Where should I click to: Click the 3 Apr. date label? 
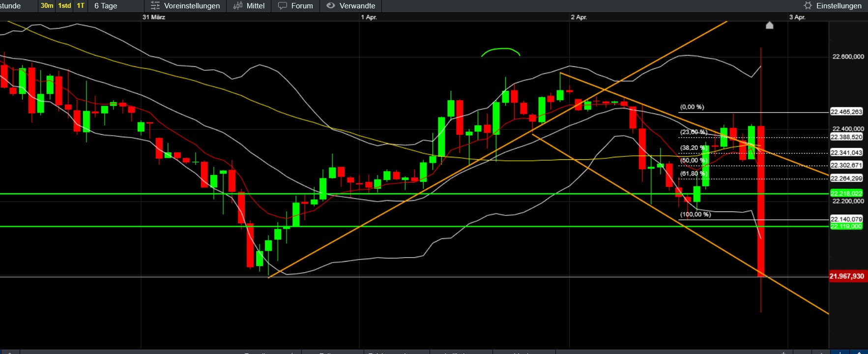(x=797, y=17)
